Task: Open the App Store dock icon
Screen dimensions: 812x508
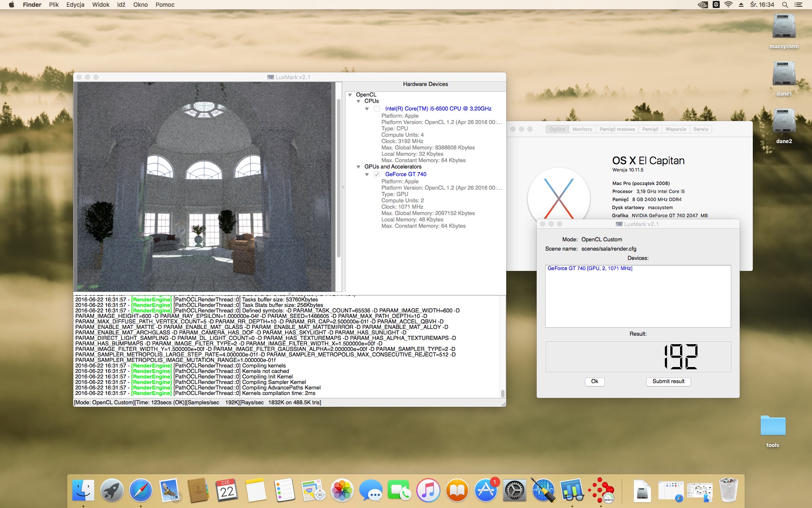Action: 486,491
